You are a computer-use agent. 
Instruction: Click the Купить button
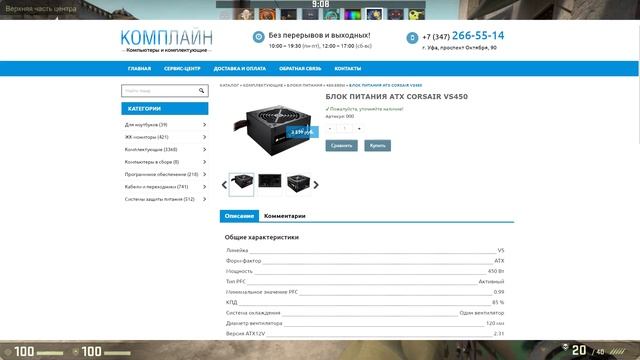point(378,146)
